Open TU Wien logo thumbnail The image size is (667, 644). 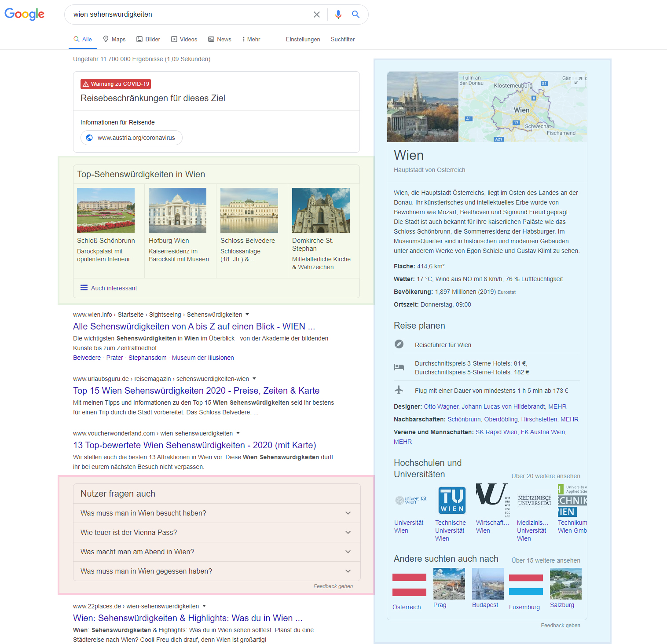[452, 500]
